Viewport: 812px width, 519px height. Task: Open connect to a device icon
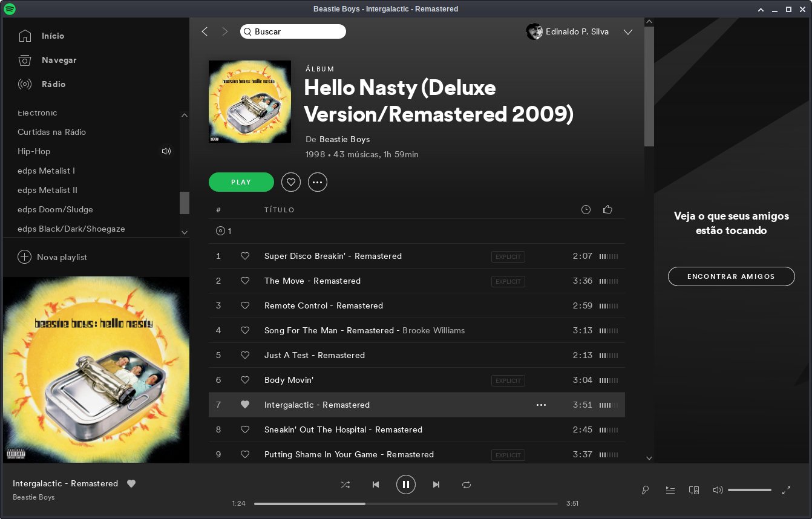[694, 490]
